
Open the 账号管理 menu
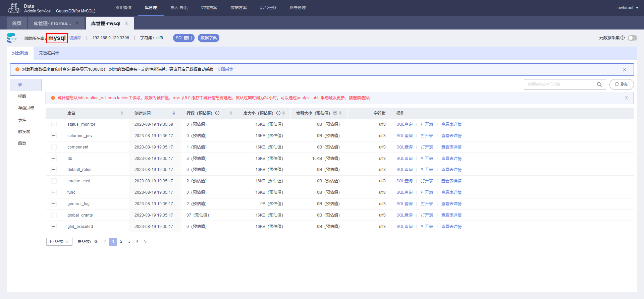[x=298, y=8]
